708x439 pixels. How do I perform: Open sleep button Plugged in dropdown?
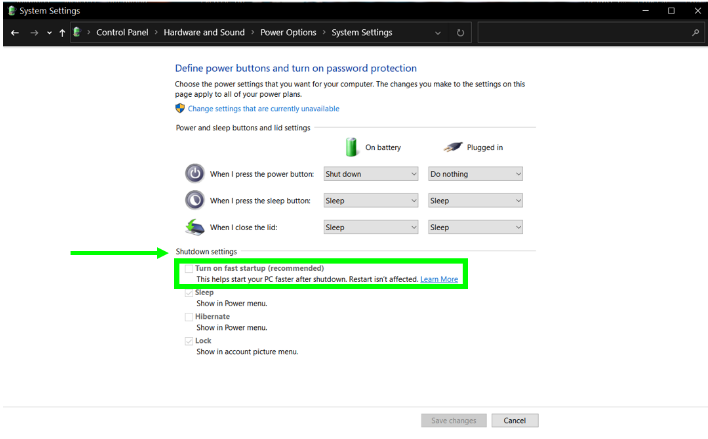click(x=475, y=200)
